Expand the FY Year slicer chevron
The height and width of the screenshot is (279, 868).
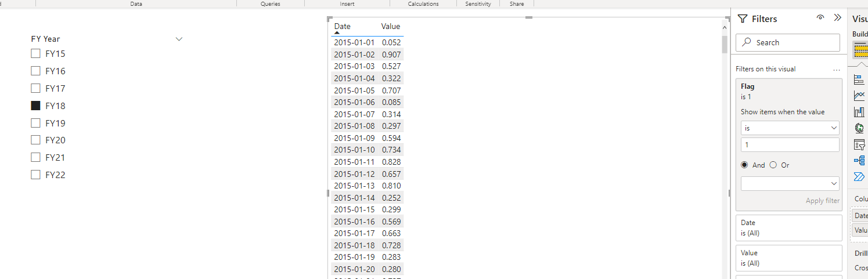click(x=179, y=39)
